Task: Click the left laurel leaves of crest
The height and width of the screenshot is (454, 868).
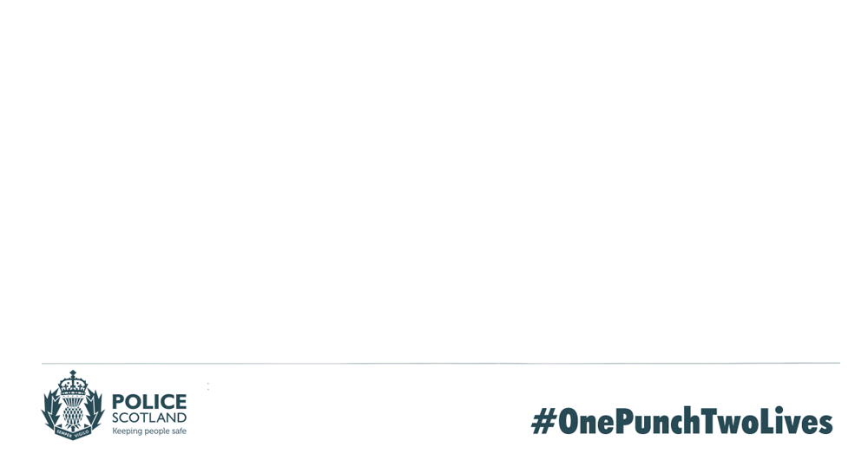Action: tap(51, 410)
